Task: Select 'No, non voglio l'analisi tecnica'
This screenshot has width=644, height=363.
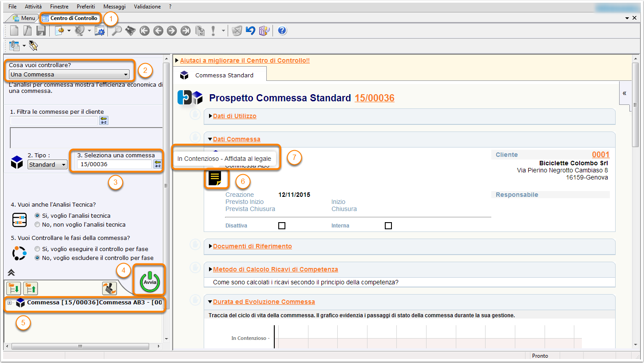Action: pos(37,224)
